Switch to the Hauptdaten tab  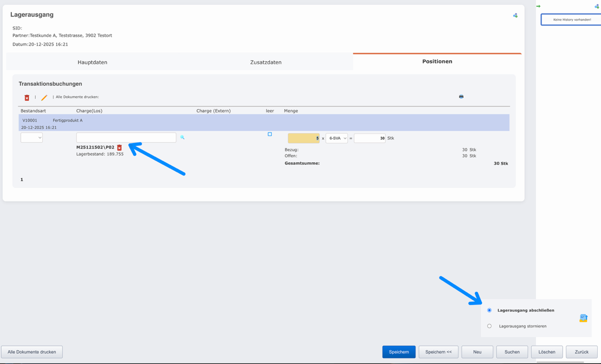(92, 62)
